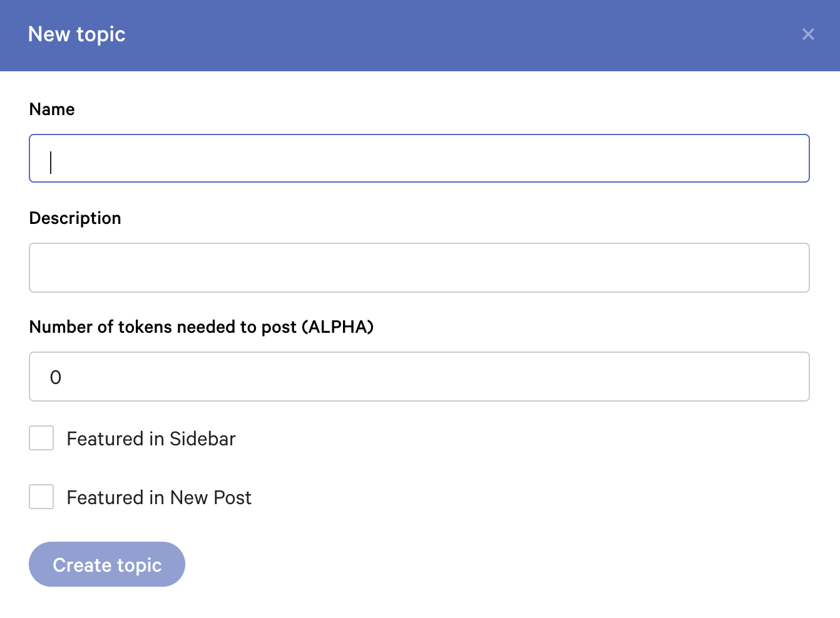
Task: Click the word Sidebar in checkbox label
Action: (x=202, y=439)
